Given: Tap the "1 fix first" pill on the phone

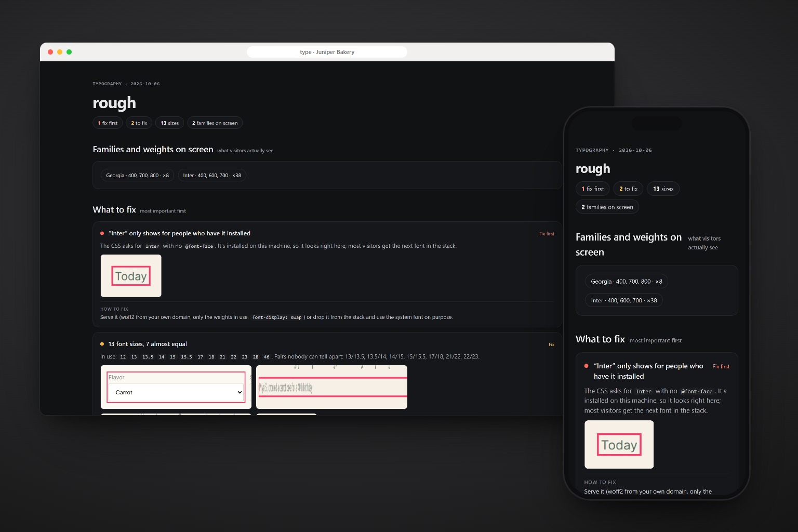Looking at the screenshot, I should tap(593, 189).
